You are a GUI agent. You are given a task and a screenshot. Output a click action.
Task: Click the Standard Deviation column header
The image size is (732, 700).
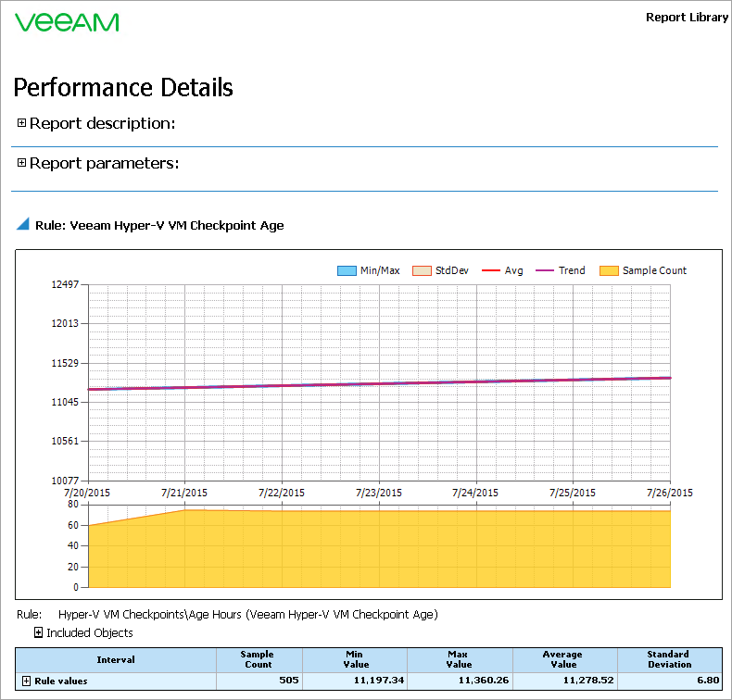(669, 659)
